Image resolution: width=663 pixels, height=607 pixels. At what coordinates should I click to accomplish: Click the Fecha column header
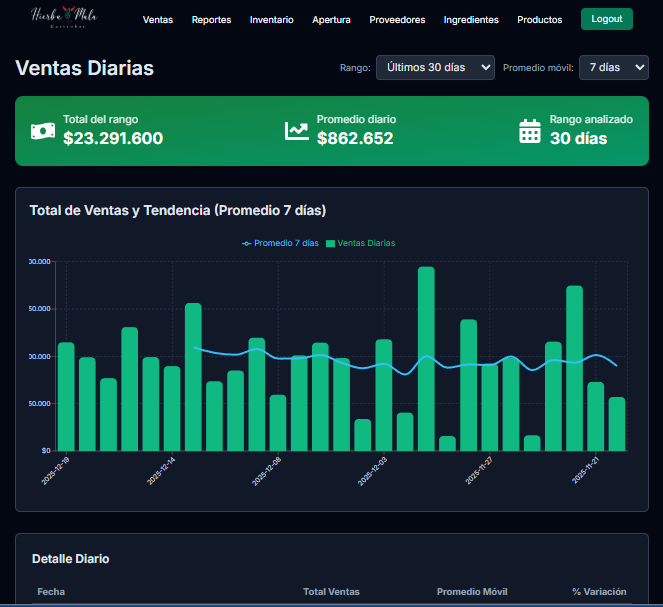(51, 592)
